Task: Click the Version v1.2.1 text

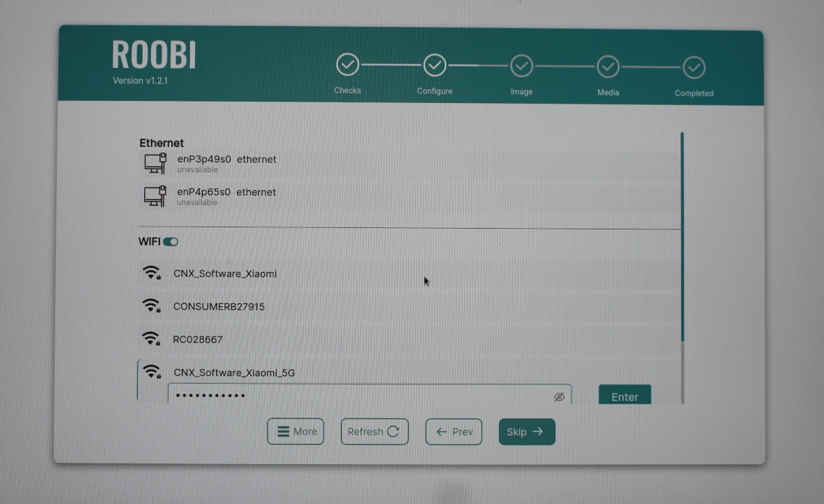Action: tap(141, 80)
